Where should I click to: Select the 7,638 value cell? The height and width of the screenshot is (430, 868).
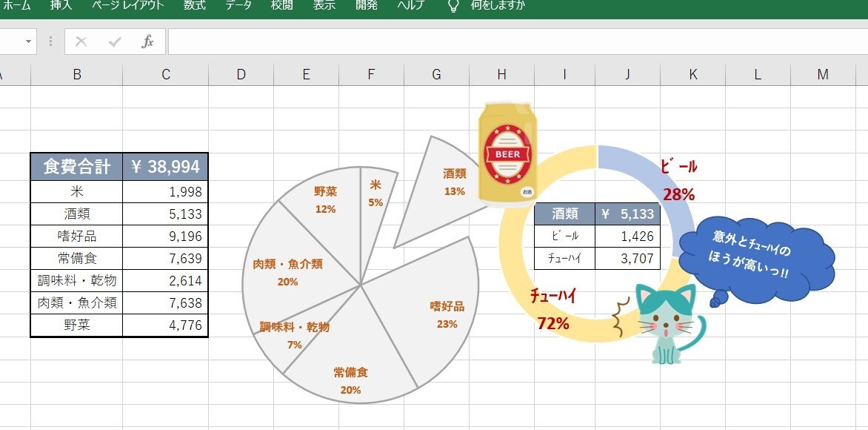pos(165,302)
